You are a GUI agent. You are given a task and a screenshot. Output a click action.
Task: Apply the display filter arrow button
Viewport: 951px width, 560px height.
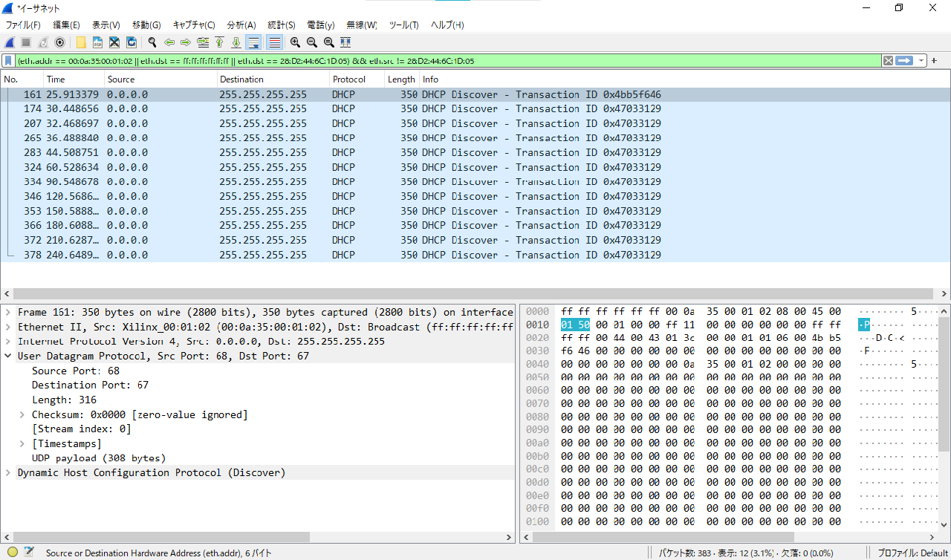(x=904, y=61)
